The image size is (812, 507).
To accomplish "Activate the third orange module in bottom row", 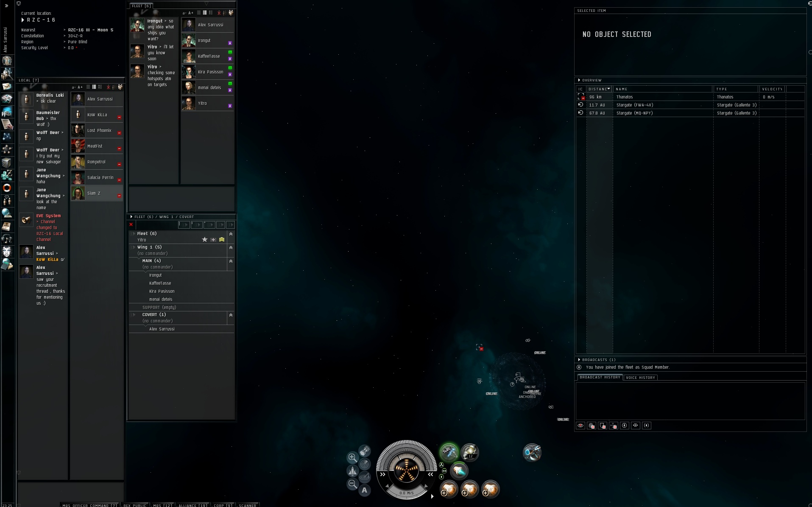I will point(490,489).
